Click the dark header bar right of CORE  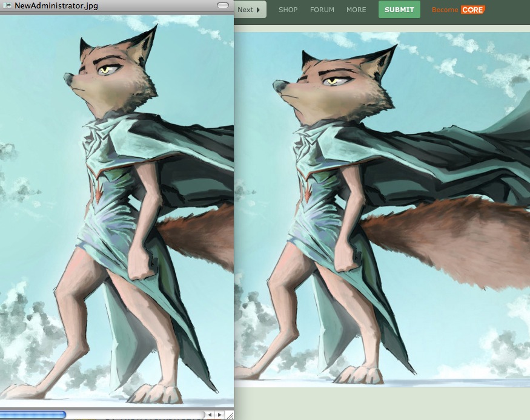coord(508,10)
